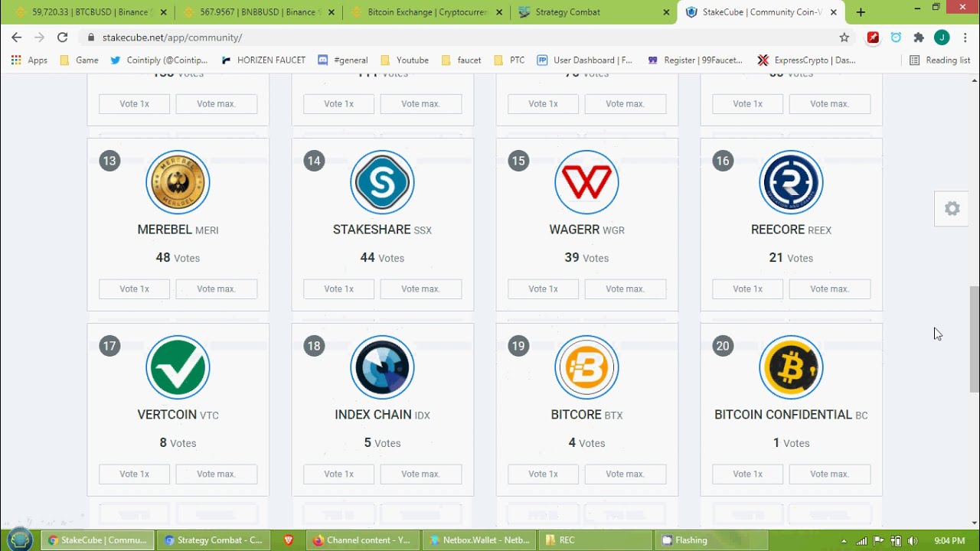Open the Windows Start menu
This screenshot has height=551, width=980.
20,539
